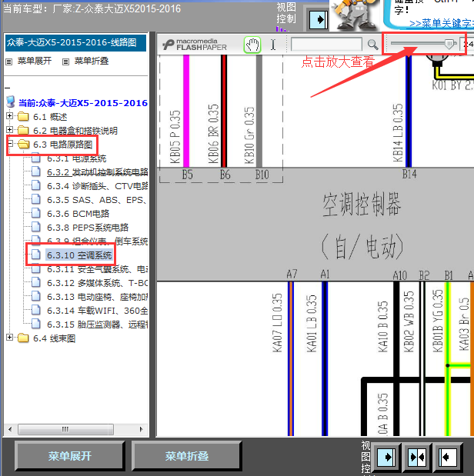This screenshot has height=476, width=474.
Task: Click the large 菜单展开 bottom button
Action: pyautogui.click(x=69, y=456)
